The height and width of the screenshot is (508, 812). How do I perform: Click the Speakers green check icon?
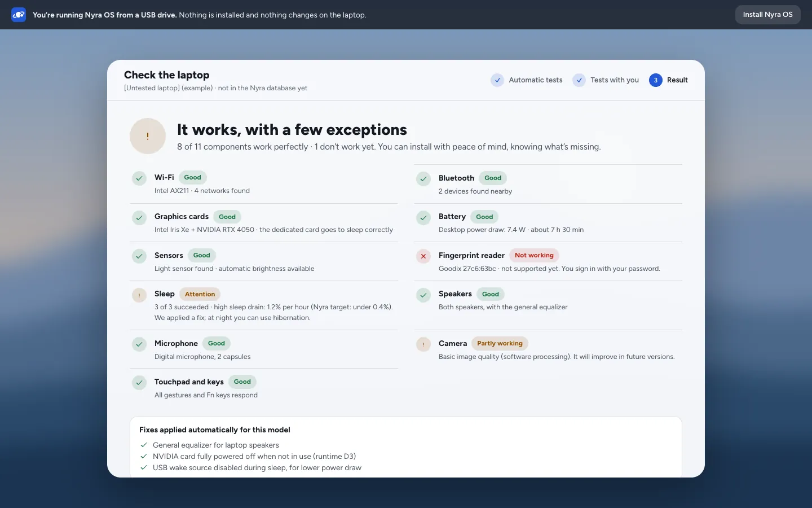423,295
